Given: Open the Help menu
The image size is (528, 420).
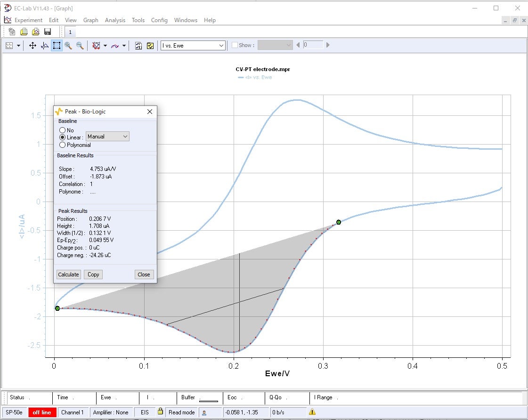Looking at the screenshot, I should click(210, 20).
